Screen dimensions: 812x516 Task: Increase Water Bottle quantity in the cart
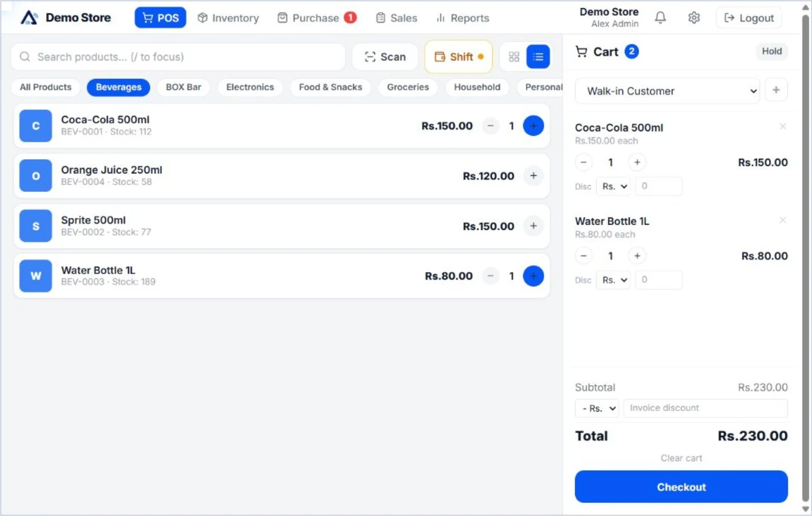tap(637, 255)
